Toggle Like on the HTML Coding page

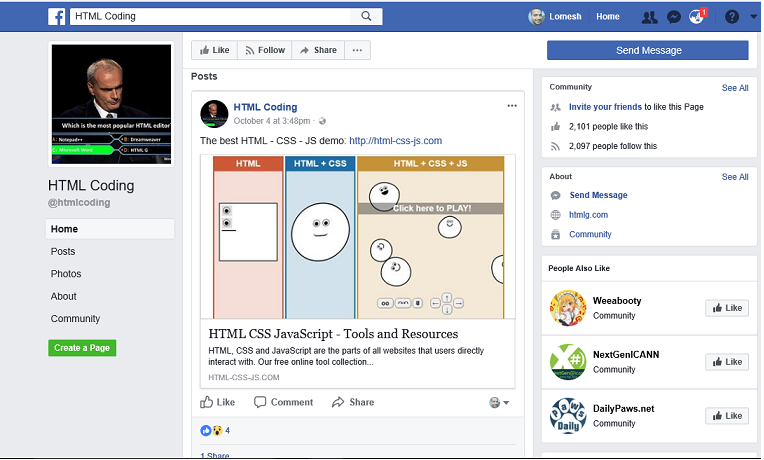click(213, 50)
